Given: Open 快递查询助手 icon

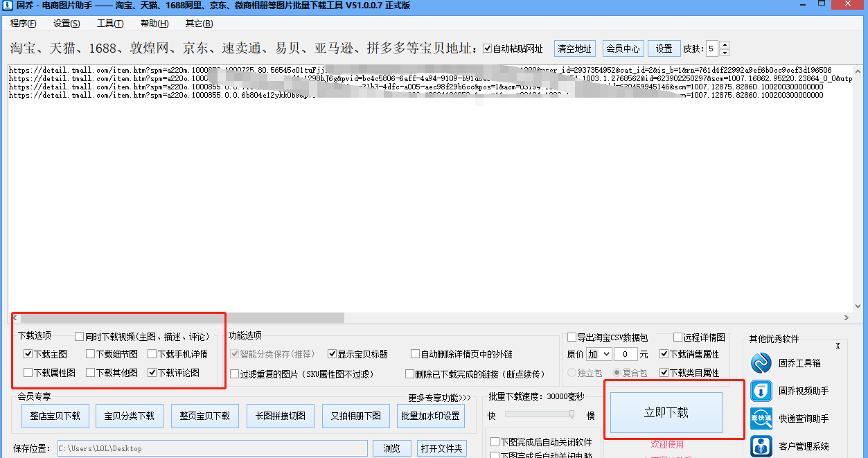Looking at the screenshot, I should pos(761,419).
